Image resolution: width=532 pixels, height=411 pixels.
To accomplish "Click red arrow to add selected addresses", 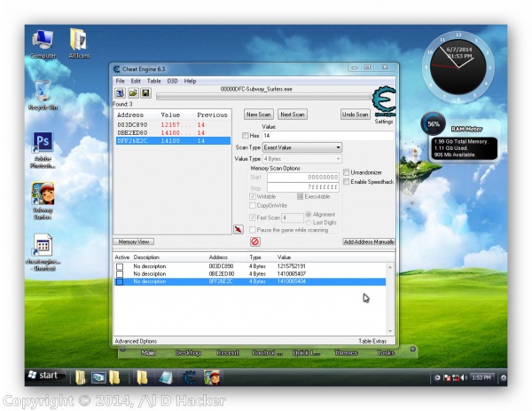I will click(x=238, y=229).
